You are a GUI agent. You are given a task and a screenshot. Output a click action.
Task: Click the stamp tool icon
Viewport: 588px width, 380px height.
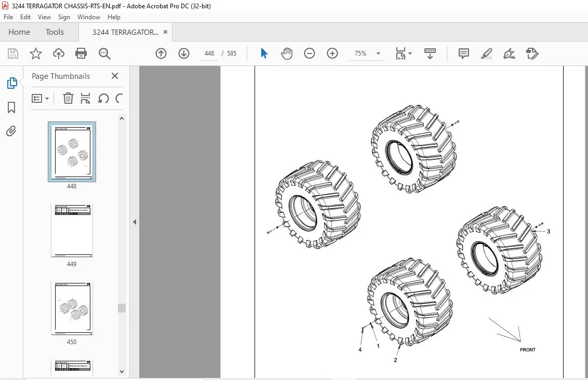(x=532, y=53)
